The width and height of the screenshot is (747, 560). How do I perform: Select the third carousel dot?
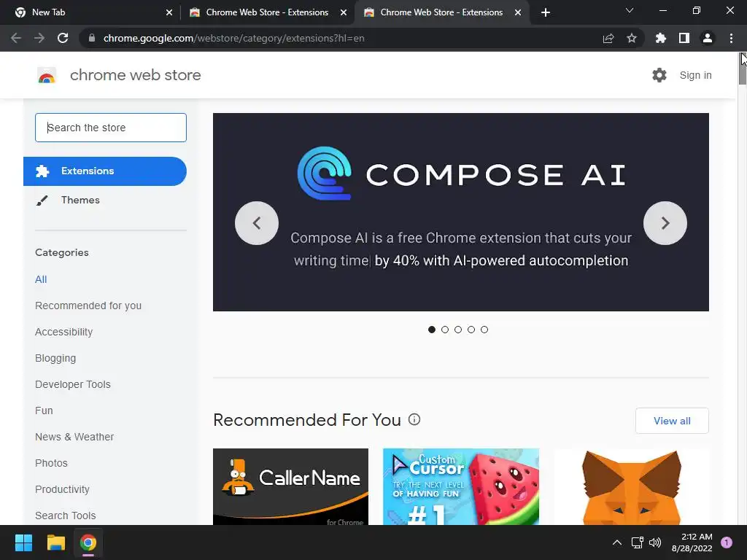click(x=458, y=330)
